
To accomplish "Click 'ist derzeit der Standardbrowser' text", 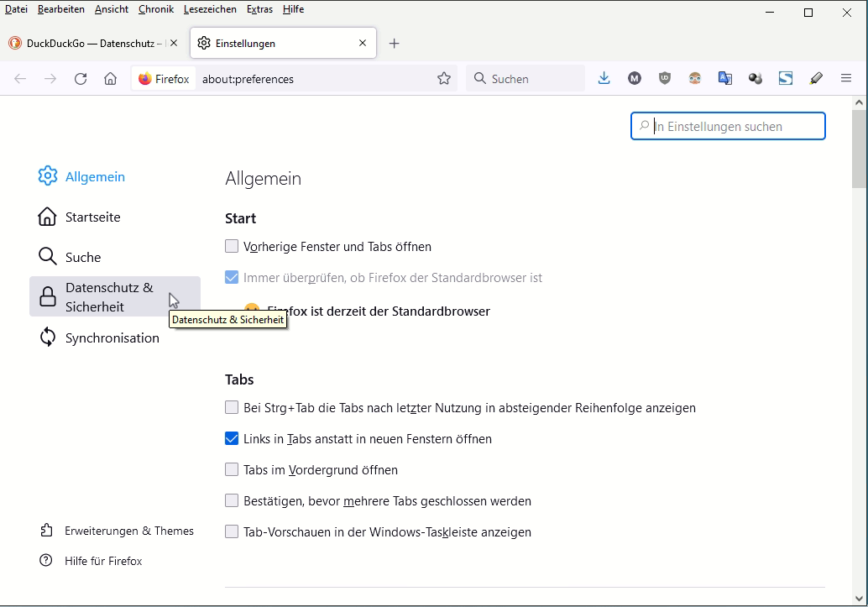I will [x=400, y=311].
